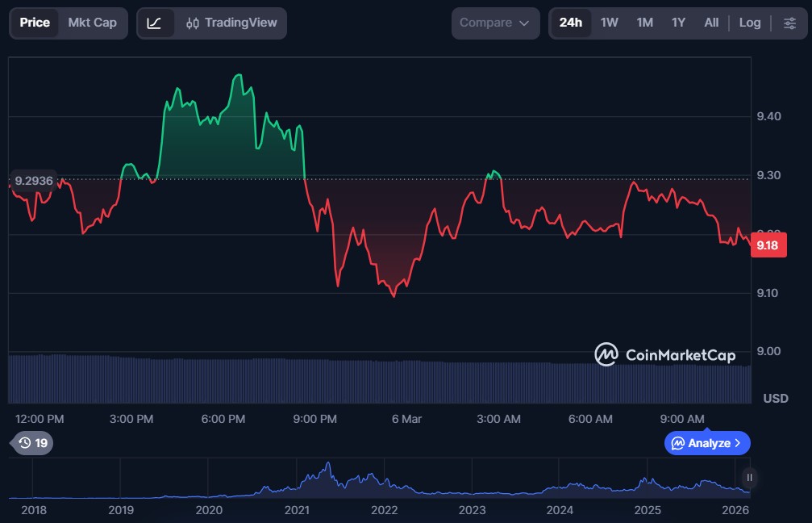
Task: Select the 1W time range tab
Action: [x=609, y=23]
